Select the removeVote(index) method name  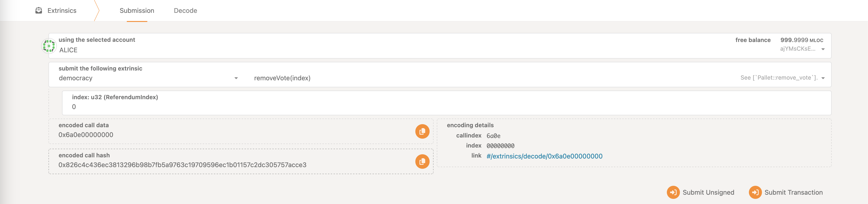[x=282, y=78]
